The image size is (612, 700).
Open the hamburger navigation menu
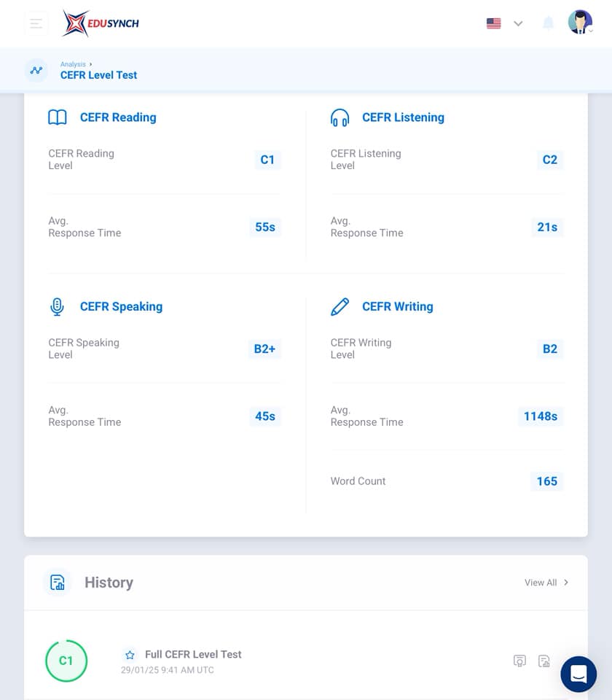(36, 23)
